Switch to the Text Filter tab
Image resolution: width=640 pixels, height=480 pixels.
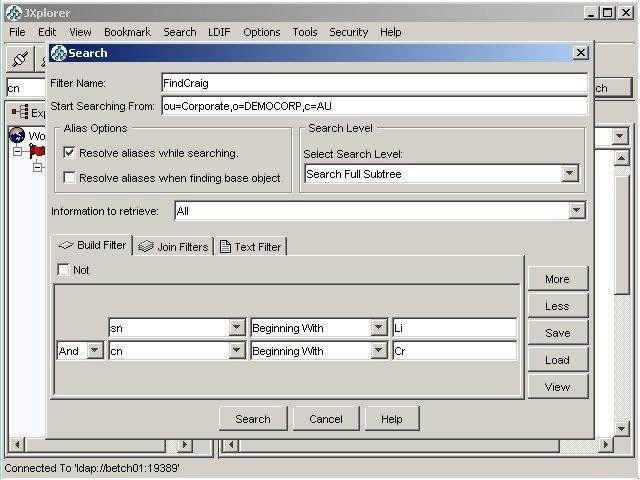point(251,247)
